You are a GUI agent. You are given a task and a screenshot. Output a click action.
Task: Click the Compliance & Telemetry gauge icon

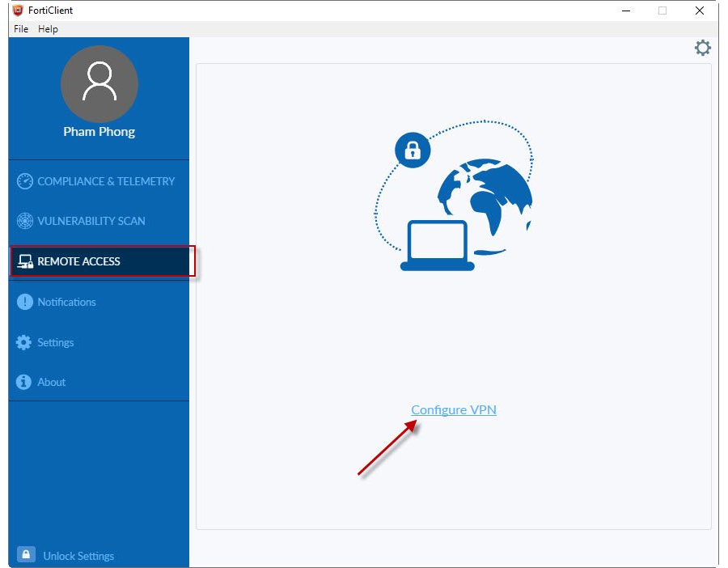pyautogui.click(x=25, y=181)
